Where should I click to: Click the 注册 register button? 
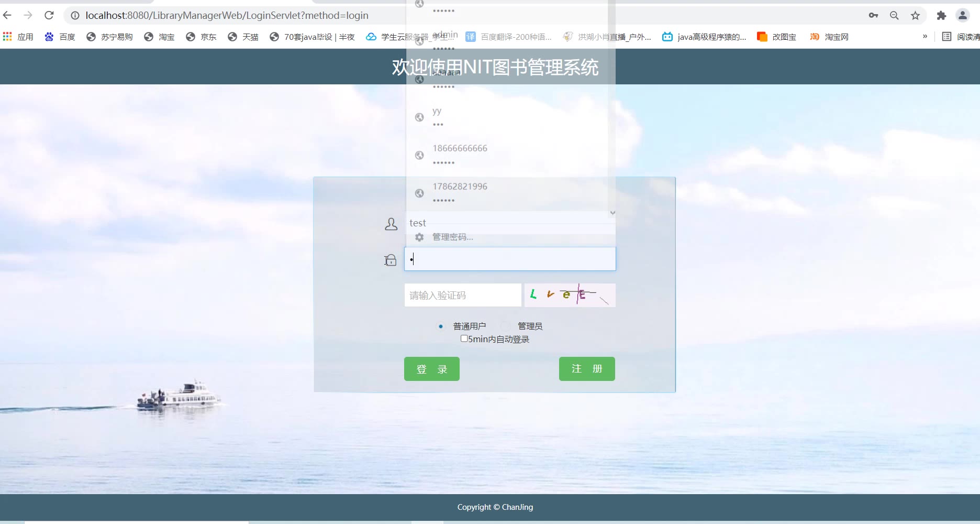pyautogui.click(x=587, y=369)
